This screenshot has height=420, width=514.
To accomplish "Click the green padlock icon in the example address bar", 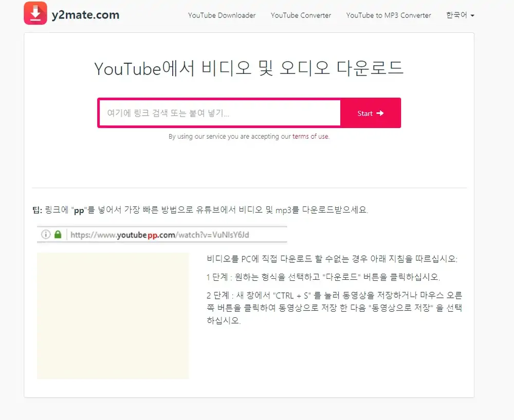I will pos(58,234).
